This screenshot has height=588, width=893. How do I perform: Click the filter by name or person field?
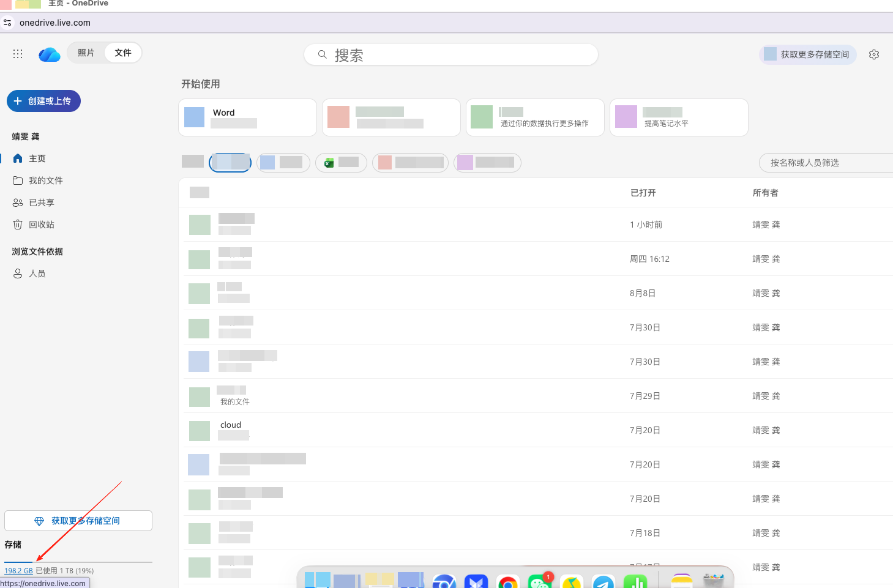pos(826,163)
